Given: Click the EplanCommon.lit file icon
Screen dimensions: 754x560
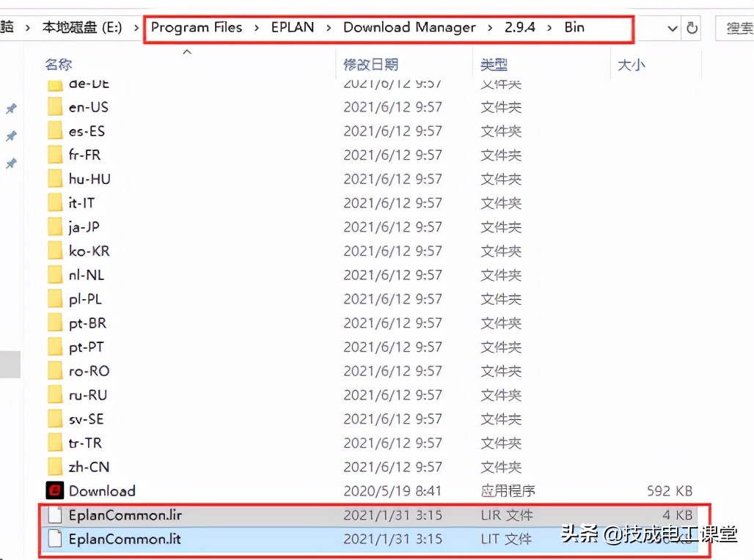Looking at the screenshot, I should [55, 539].
